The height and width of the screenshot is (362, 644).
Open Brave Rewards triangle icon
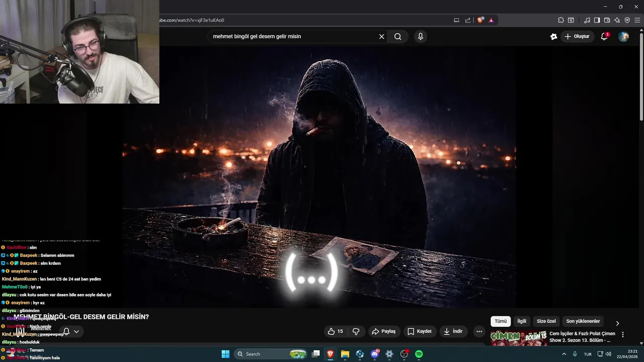coord(491,20)
